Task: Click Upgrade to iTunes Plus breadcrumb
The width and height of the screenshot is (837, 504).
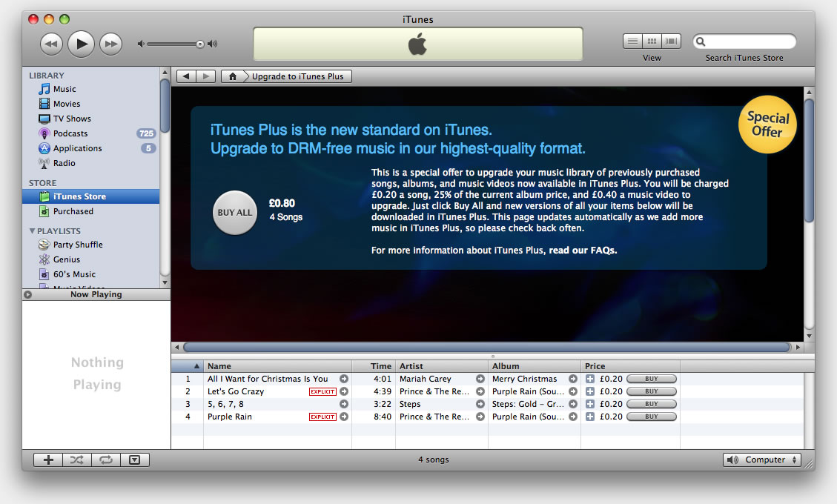Action: point(297,76)
